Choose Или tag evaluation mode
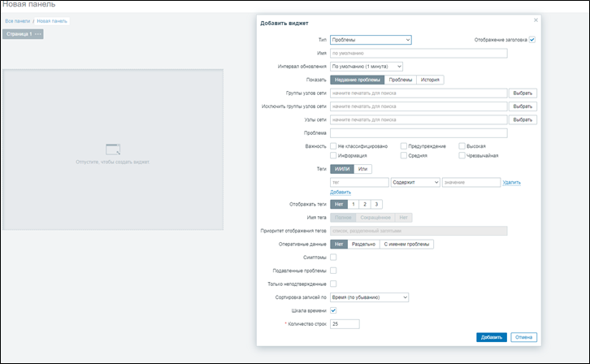590x364 pixels. (x=363, y=168)
